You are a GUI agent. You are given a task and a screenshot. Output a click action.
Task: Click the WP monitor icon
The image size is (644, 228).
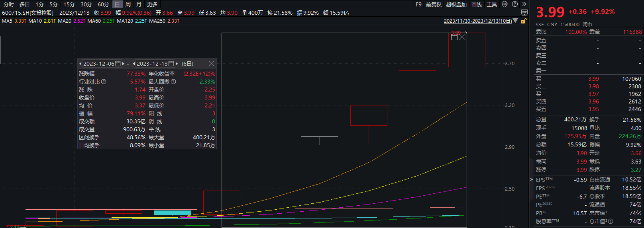tap(524, 13)
